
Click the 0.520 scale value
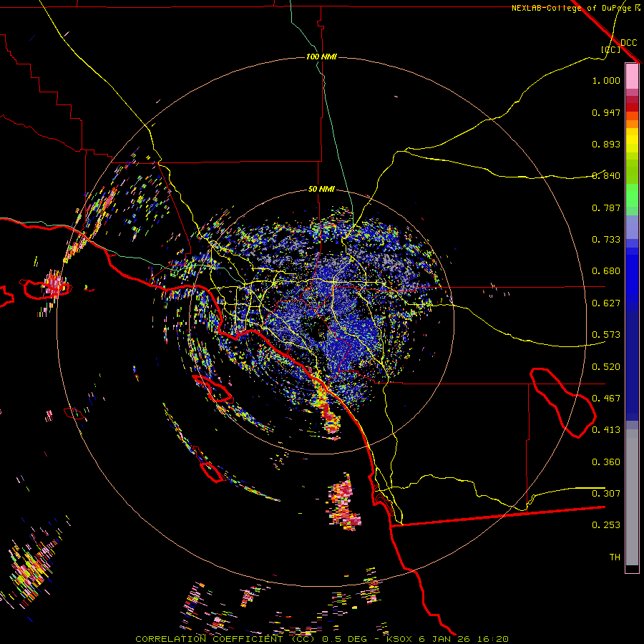pos(606,367)
